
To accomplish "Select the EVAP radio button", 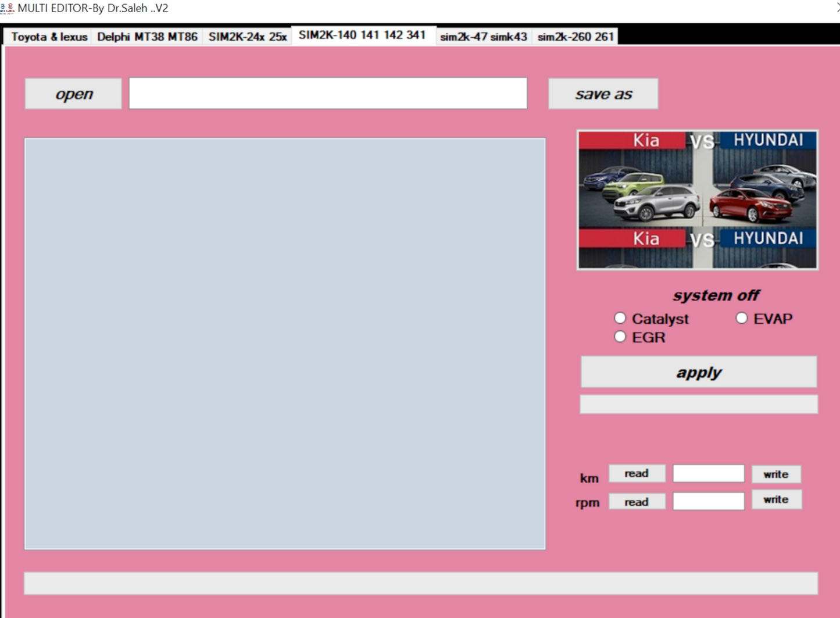I will tap(742, 318).
